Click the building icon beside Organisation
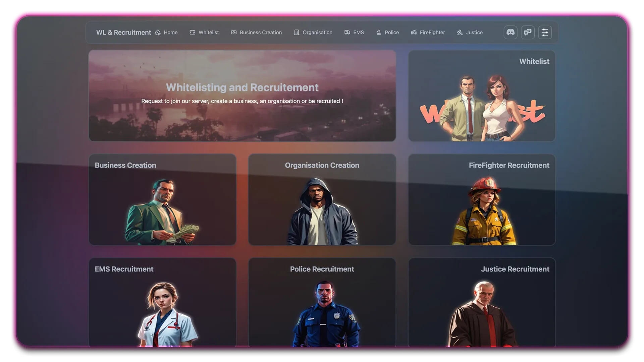The height and width of the screenshot is (362, 644). point(297,33)
